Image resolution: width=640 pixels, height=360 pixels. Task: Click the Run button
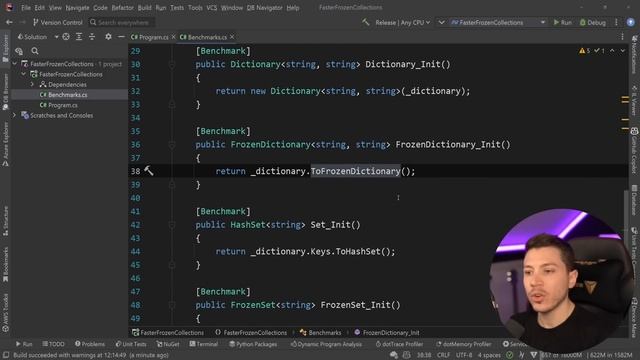pyautogui.click(x=562, y=22)
